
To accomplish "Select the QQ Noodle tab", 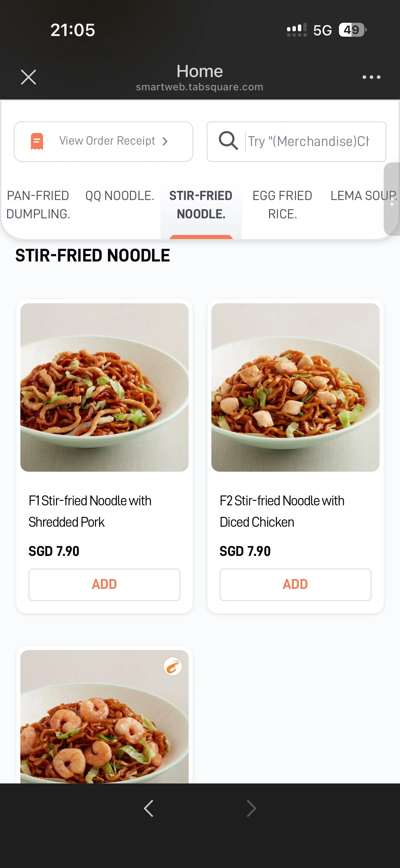I will pyautogui.click(x=120, y=196).
